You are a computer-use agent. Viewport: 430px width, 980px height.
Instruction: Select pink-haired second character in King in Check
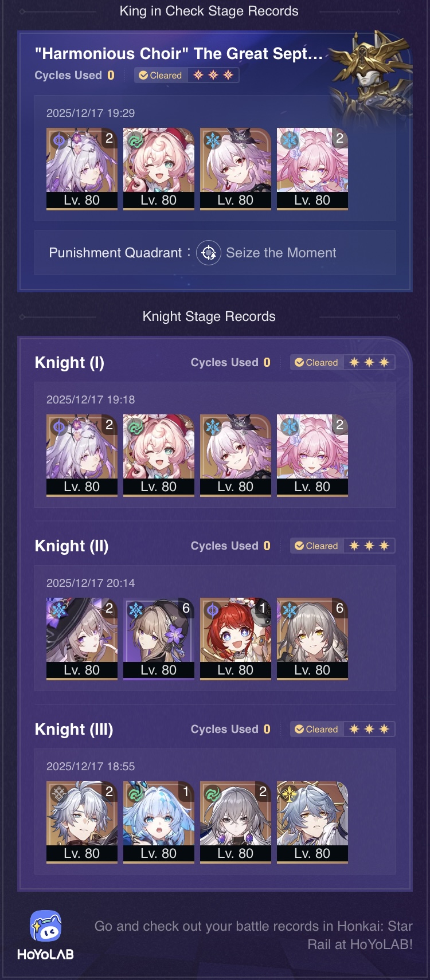159,168
